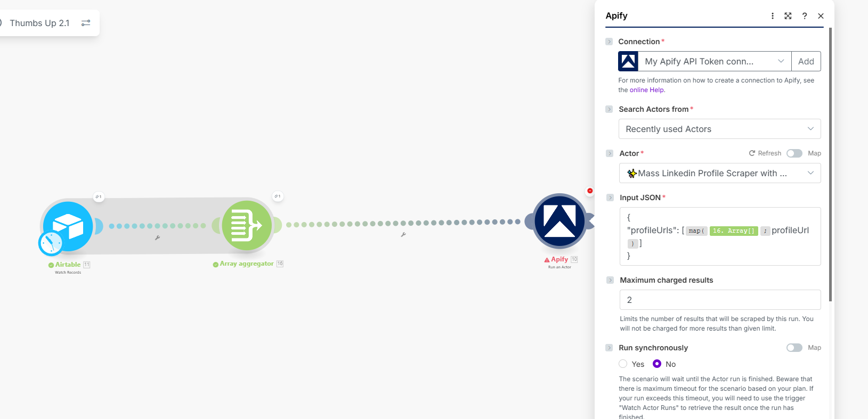Click the Apify module label under the node

coord(559,259)
